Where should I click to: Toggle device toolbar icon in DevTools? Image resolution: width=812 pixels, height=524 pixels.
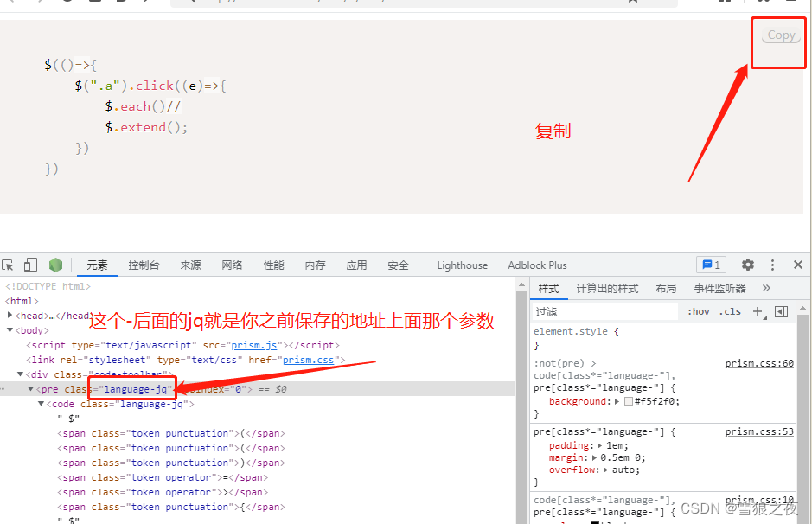pyautogui.click(x=30, y=265)
